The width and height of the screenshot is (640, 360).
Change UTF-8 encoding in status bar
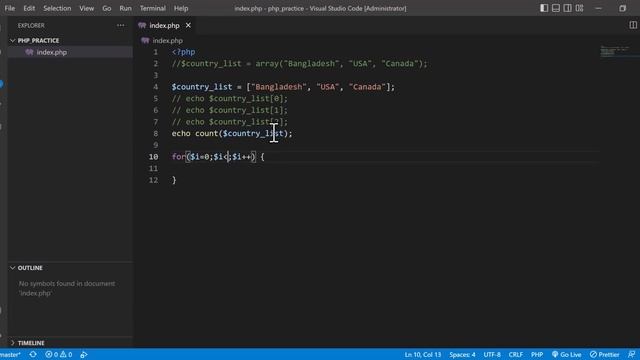point(492,354)
